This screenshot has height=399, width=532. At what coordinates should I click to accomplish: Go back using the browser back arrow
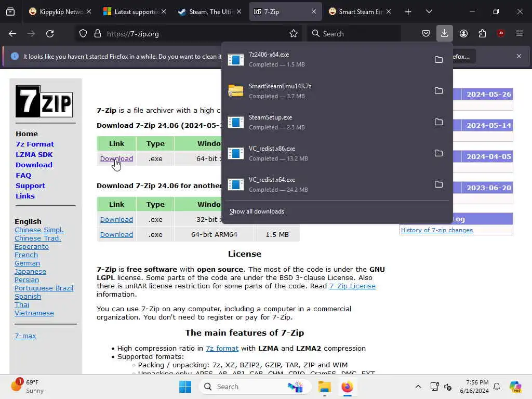[x=12, y=34]
